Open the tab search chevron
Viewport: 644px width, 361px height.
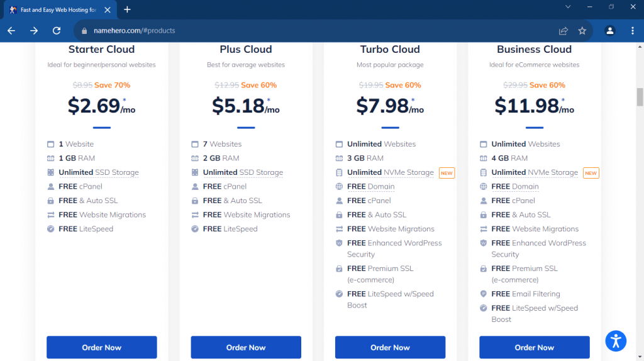click(568, 7)
